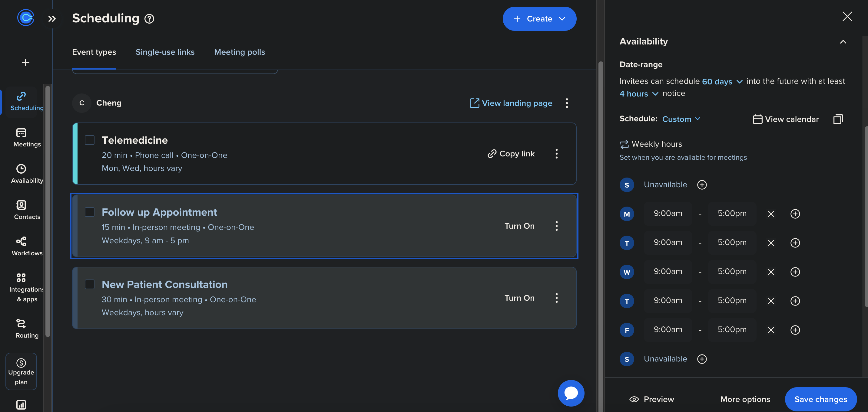The width and height of the screenshot is (868, 412).
Task: Add hours to Sunday with plus icon
Action: [x=702, y=185]
